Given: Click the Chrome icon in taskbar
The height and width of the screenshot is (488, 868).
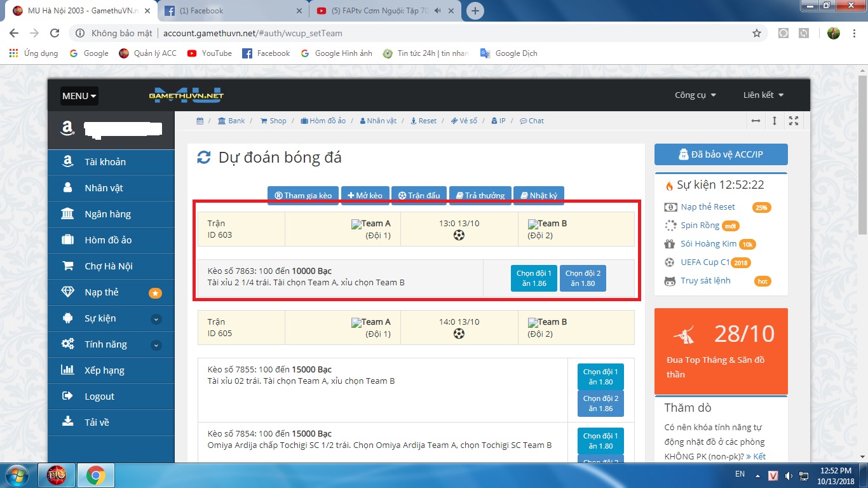Looking at the screenshot, I should (96, 475).
